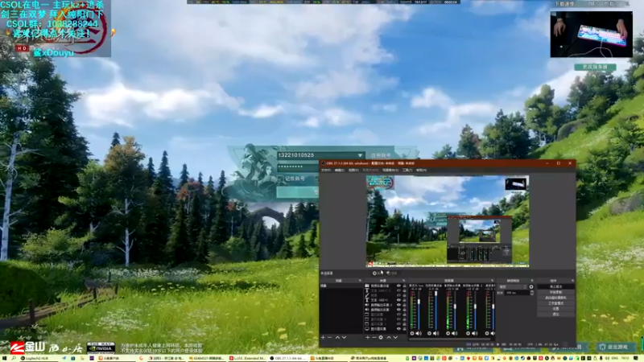Viewport: 644px width, 362px height.
Task: Move source down with arrow icon
Action: click(x=395, y=337)
